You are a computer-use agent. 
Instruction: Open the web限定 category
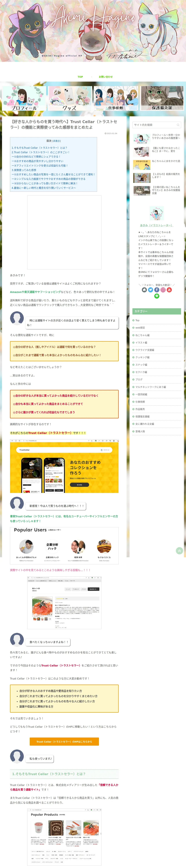pos(157,328)
